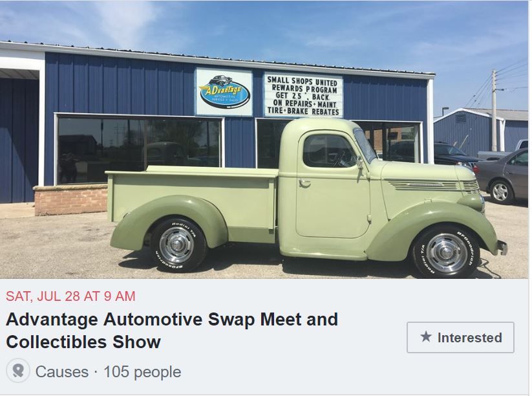This screenshot has width=532, height=396.
Task: Click the star icon on Interested button
Action: (426, 336)
